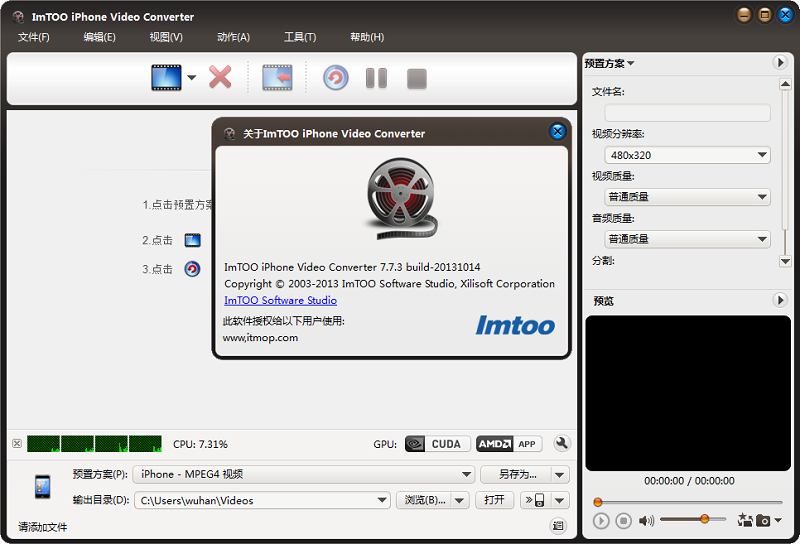Click the snapshot folder star icon

745,520
